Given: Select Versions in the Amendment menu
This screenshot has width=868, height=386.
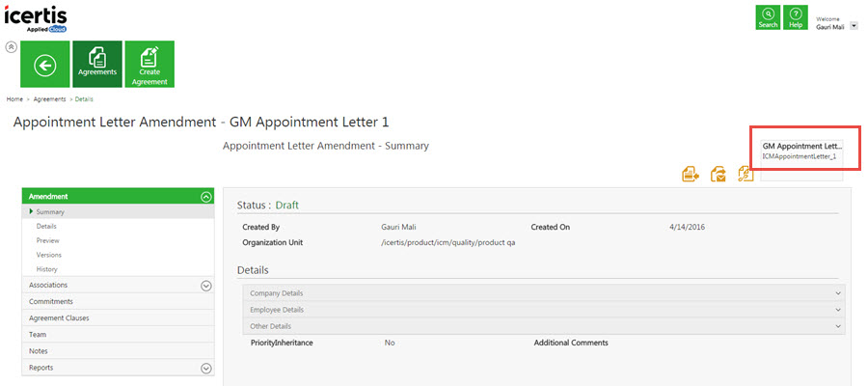Looking at the screenshot, I should click(x=49, y=256).
